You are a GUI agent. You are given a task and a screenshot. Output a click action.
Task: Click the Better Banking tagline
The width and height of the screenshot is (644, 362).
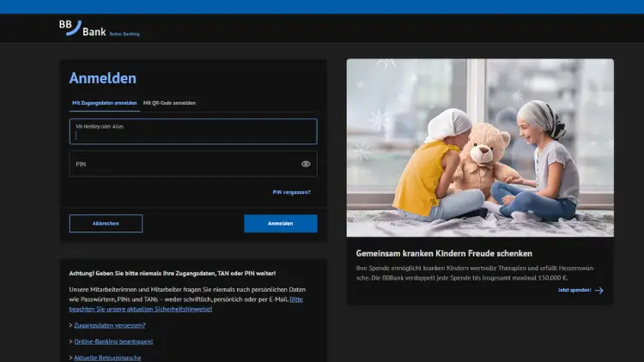click(125, 34)
